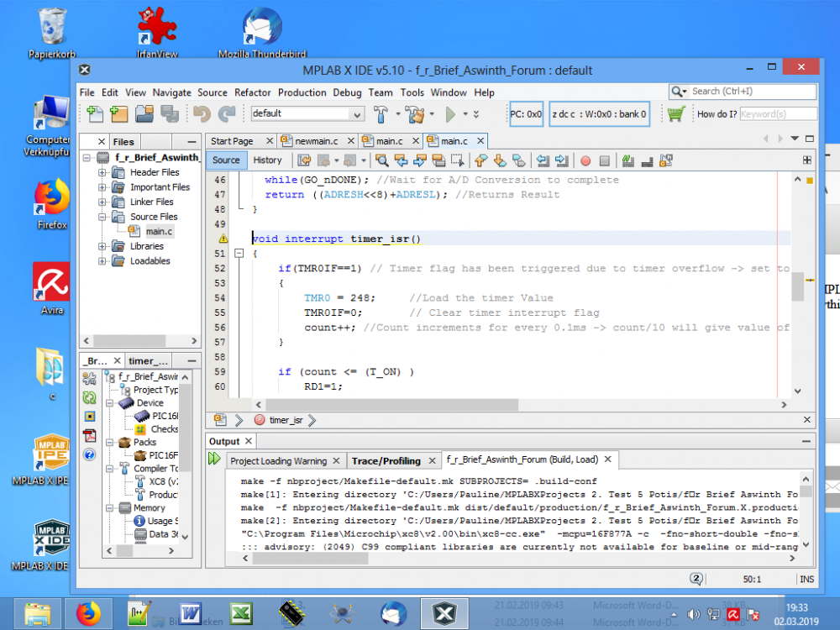Click the Last Edit Location icon
Image resolution: width=840 pixels, height=630 pixels.
point(303,160)
